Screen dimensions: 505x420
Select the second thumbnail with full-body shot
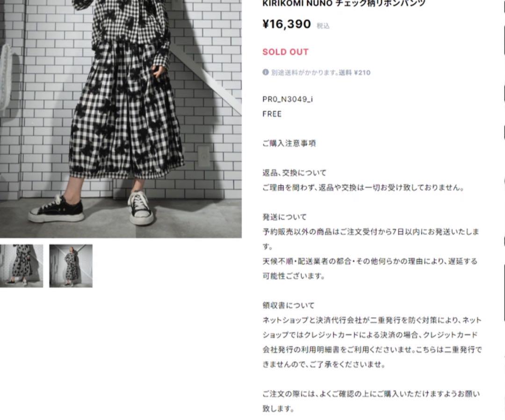[x=71, y=266]
